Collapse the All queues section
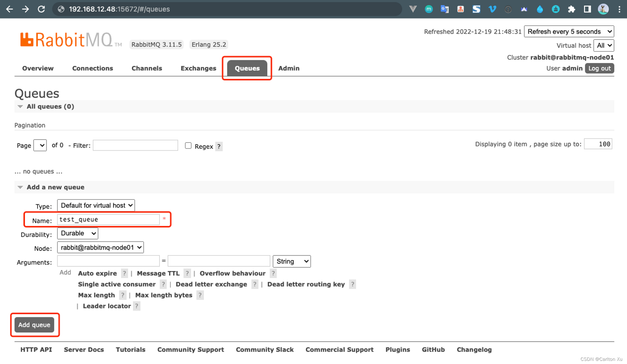 (x=20, y=106)
